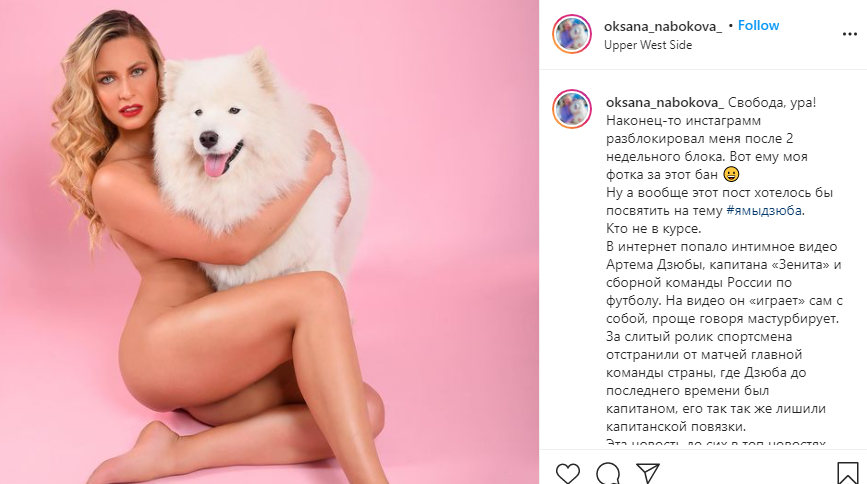
Task: Open the three-dot more options menu
Action: 850,34
